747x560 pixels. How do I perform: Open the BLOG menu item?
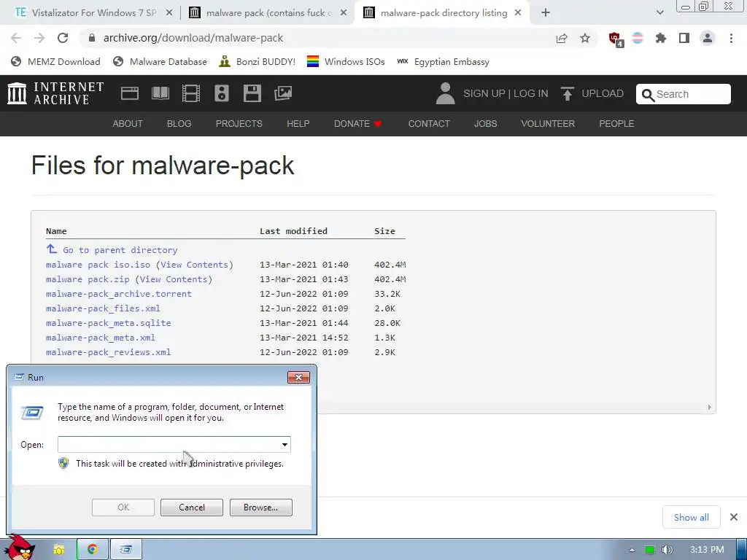coord(179,124)
